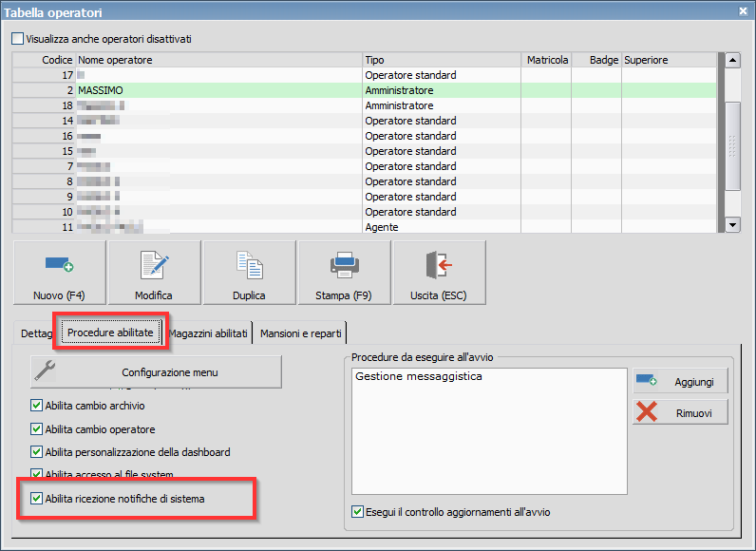This screenshot has height=551, width=756.
Task: Select Procedure abilitate tab
Action: click(x=110, y=333)
